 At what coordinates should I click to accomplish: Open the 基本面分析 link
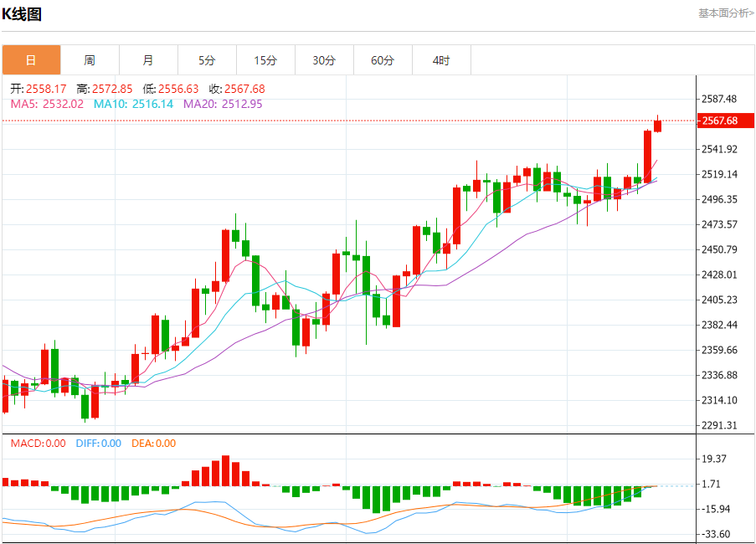(726, 13)
